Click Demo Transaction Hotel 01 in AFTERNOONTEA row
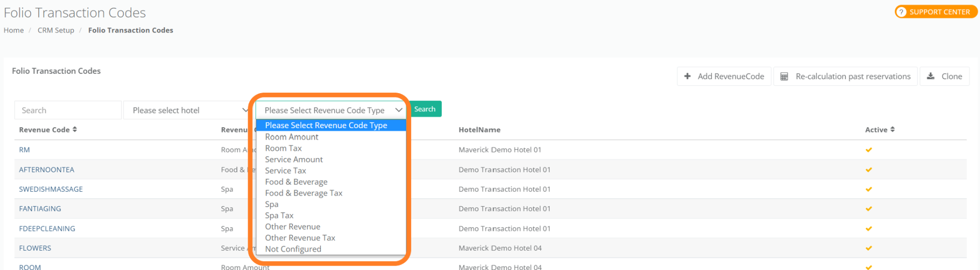 [504, 169]
